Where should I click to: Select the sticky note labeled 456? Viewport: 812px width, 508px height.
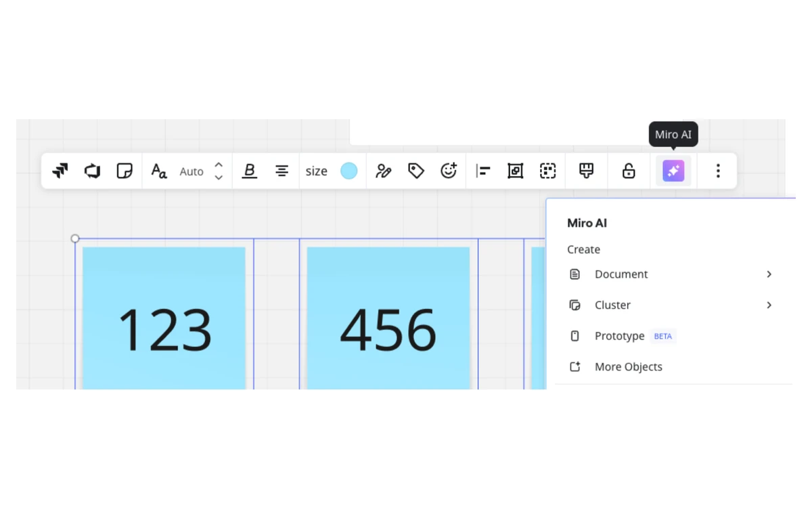click(x=388, y=318)
